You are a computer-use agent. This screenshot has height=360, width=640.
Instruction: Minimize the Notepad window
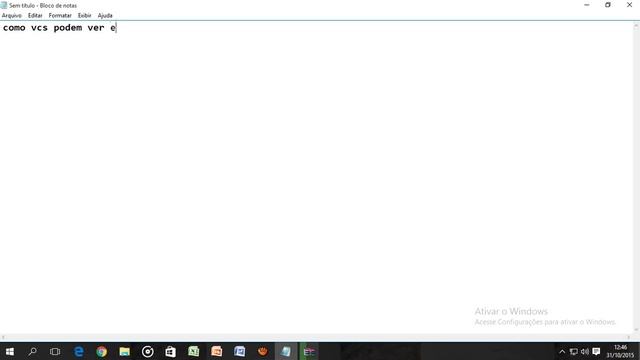pos(587,5)
